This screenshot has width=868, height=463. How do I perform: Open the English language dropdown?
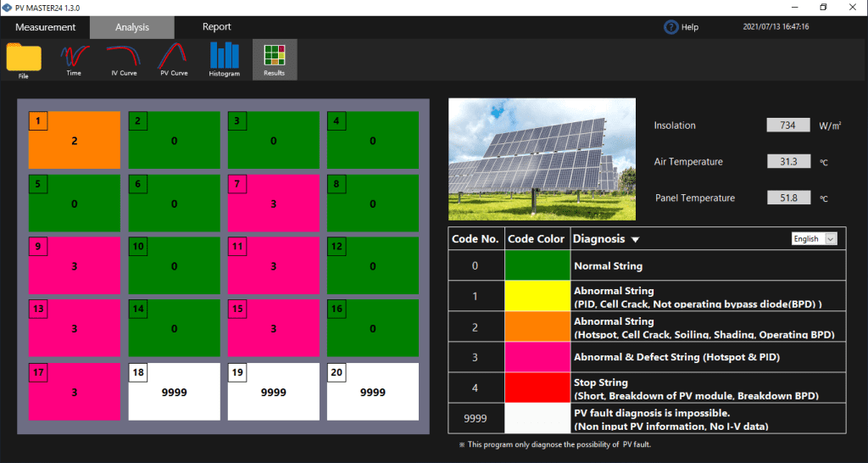tap(815, 238)
